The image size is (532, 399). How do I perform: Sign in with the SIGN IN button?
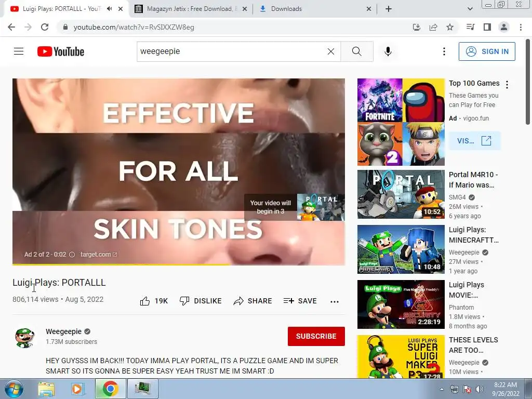(x=487, y=51)
